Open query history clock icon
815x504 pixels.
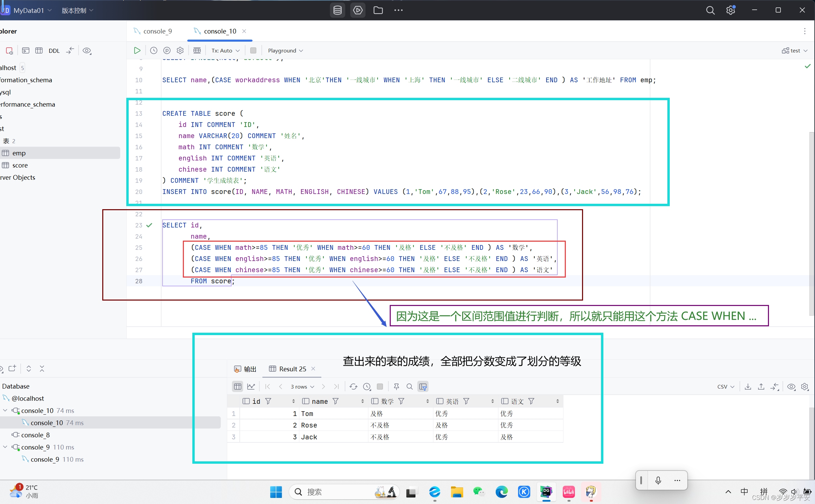154,50
